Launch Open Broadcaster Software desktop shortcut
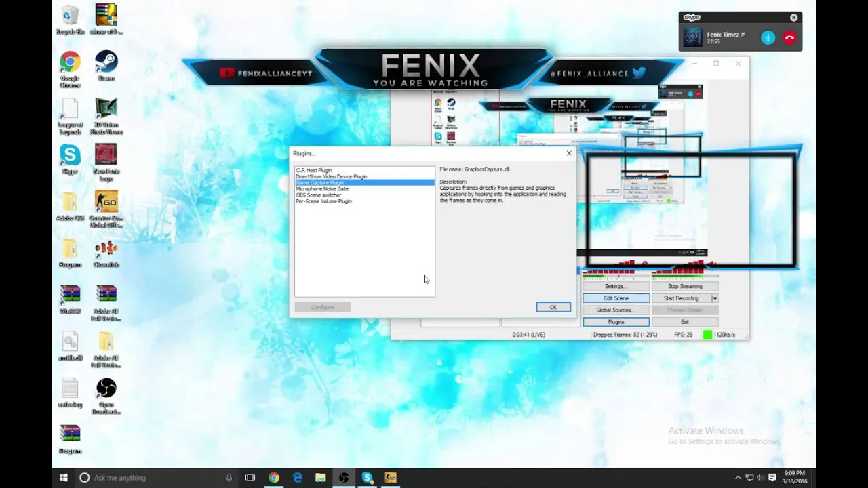The width and height of the screenshot is (868, 488). pos(106,396)
